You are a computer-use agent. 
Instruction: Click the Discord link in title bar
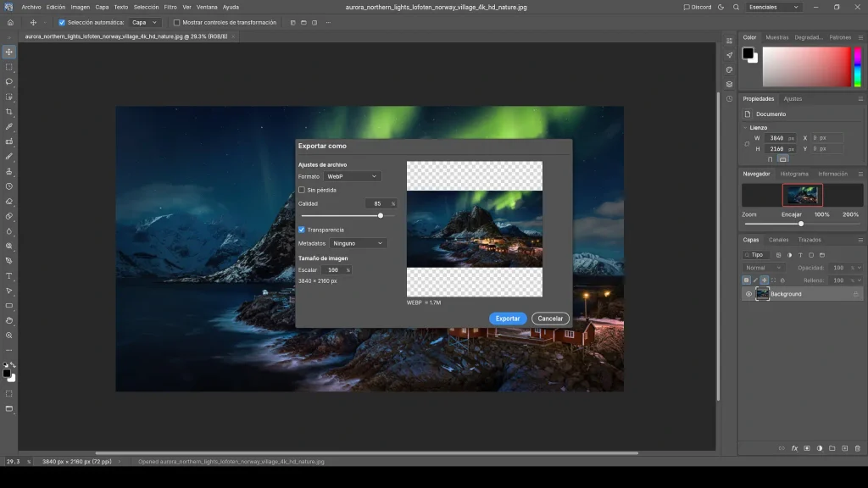tap(698, 7)
